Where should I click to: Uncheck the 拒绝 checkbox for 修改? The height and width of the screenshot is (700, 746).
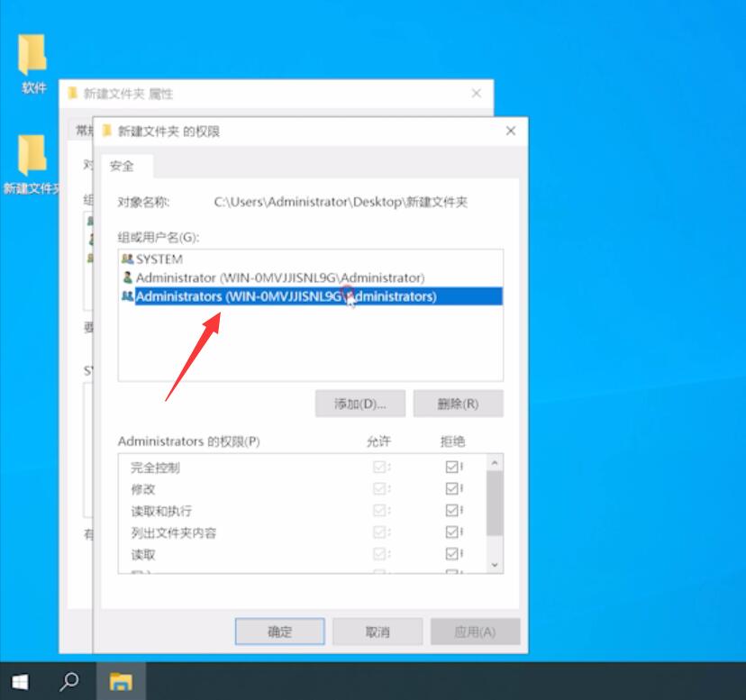(x=451, y=488)
